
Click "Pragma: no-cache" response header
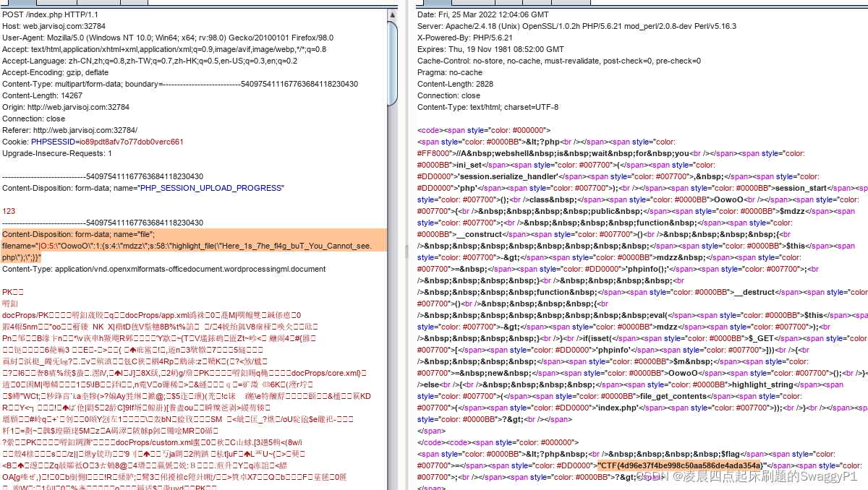[x=450, y=72]
